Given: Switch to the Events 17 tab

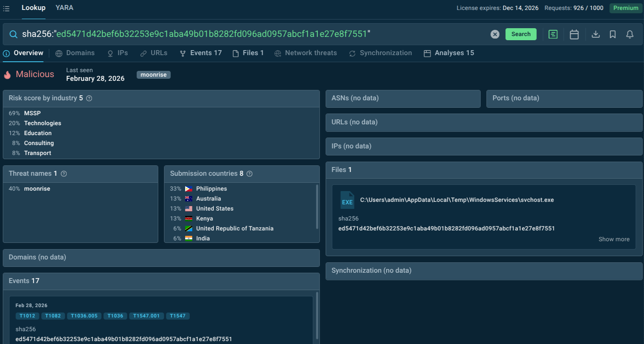Looking at the screenshot, I should [x=201, y=53].
